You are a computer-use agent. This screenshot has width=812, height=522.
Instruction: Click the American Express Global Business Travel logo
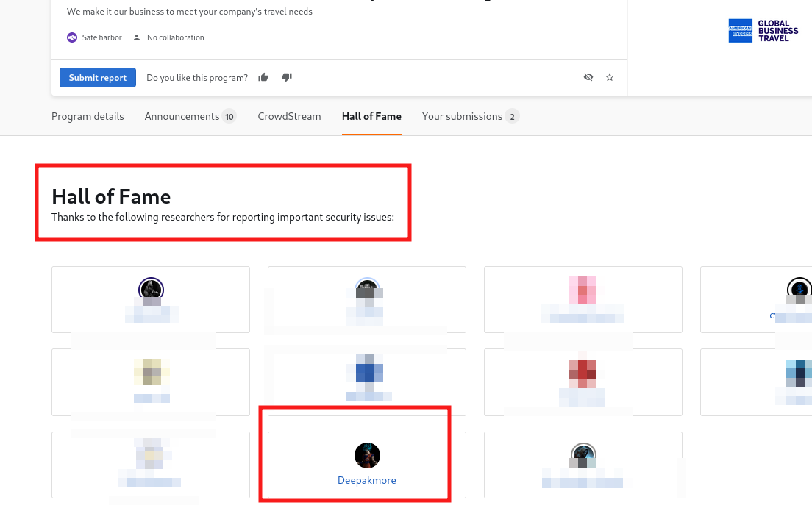(x=763, y=31)
